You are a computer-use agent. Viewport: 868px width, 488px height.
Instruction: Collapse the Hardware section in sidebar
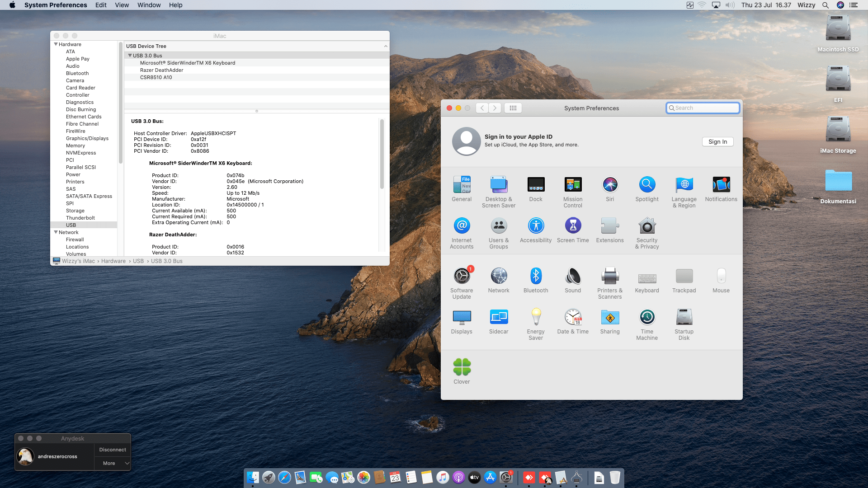point(56,44)
